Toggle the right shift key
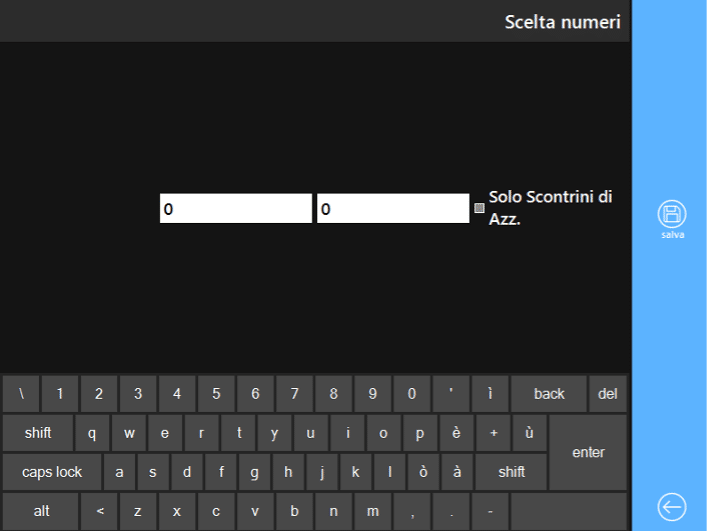Viewport: 708px width, 532px height. [x=511, y=472]
